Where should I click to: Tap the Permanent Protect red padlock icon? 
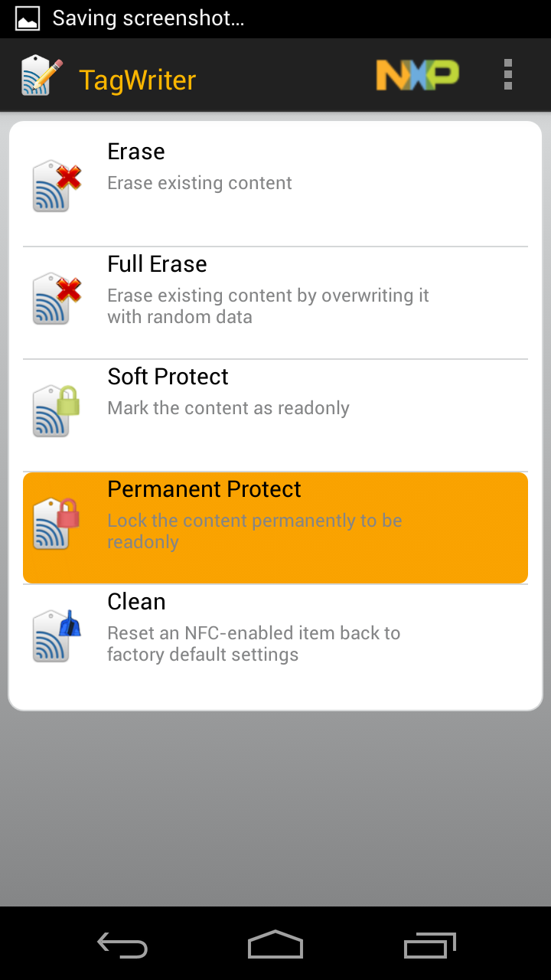click(57, 524)
